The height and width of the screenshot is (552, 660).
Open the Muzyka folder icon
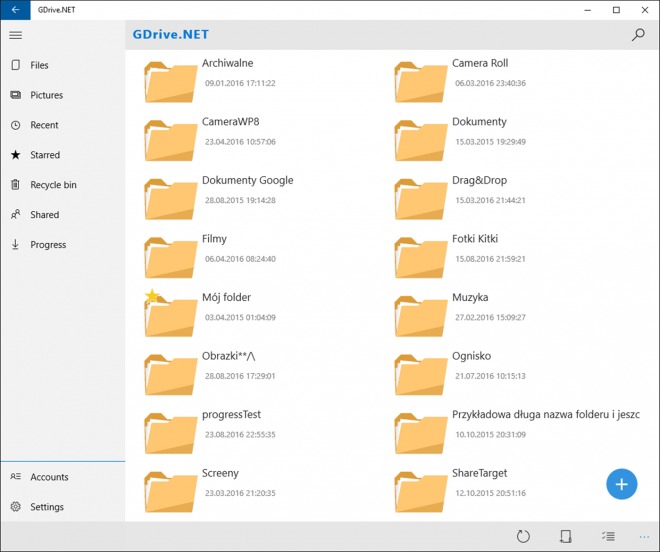(420, 316)
